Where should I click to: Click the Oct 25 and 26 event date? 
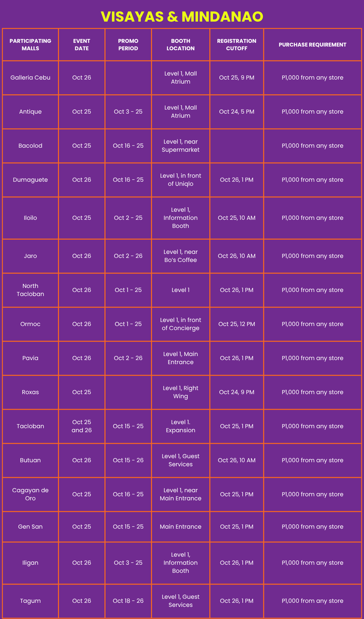(82, 426)
